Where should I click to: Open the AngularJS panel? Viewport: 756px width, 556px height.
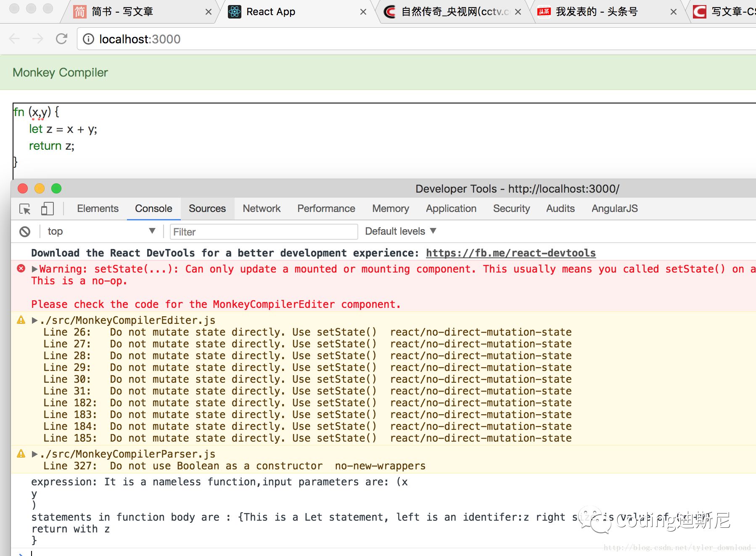pyautogui.click(x=615, y=209)
